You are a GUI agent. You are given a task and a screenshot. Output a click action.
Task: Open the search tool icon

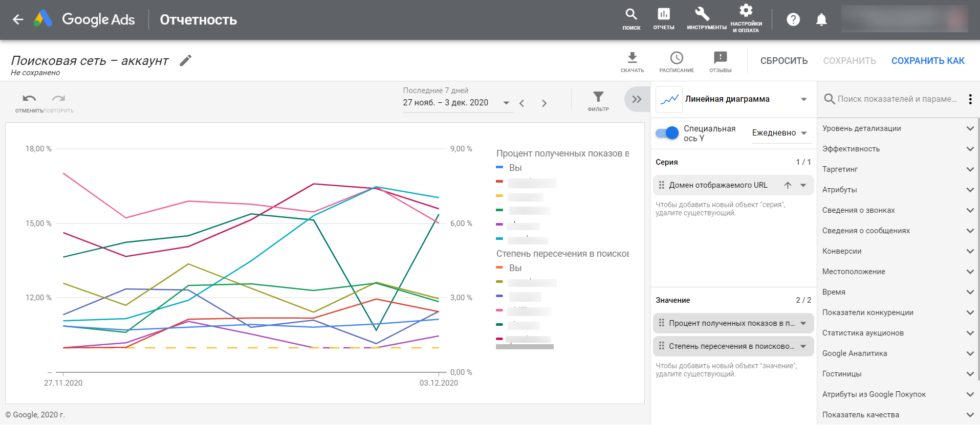[x=631, y=15]
